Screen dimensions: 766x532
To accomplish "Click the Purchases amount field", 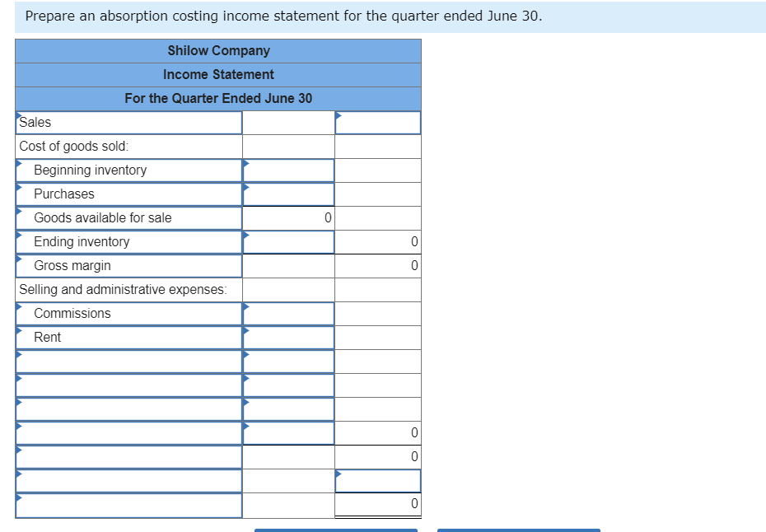I will tap(287, 194).
